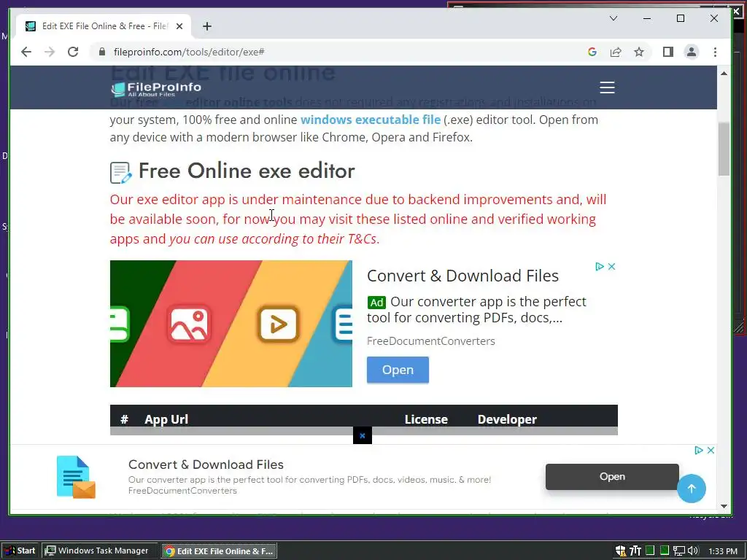Click the colorful converter ad image
Screen dimensions: 747x560
231,323
